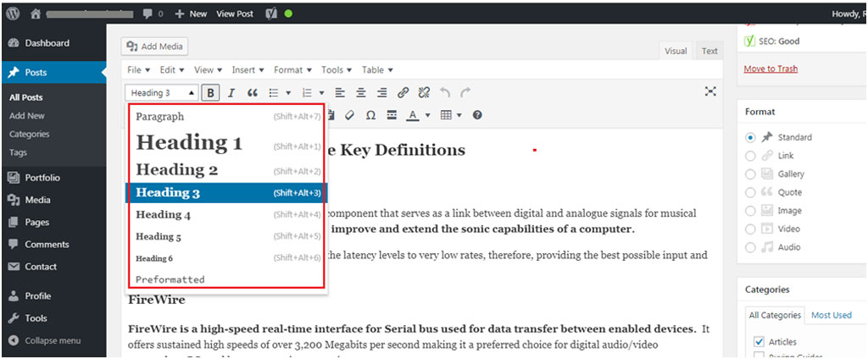868x359 pixels.
Task: Toggle the Bold formatting button
Action: (x=210, y=93)
